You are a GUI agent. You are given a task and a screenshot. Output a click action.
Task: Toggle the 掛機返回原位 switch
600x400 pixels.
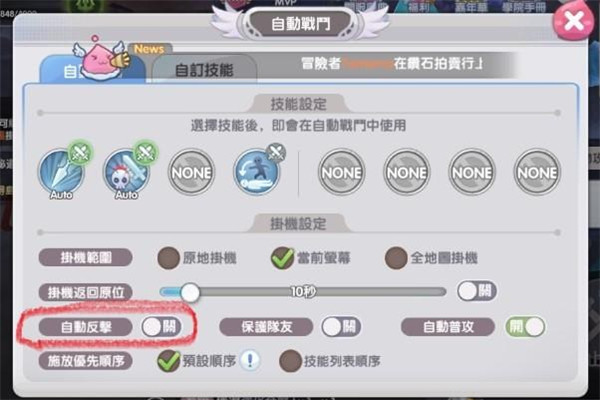pyautogui.click(x=477, y=291)
